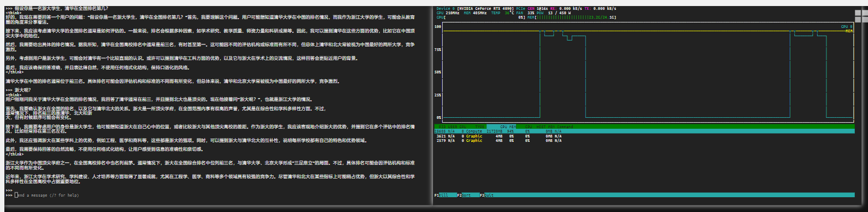This screenshot has height=212, width=868.
Task: Click the '>>> 浙大呢?' prompt line
Action: 19,90
